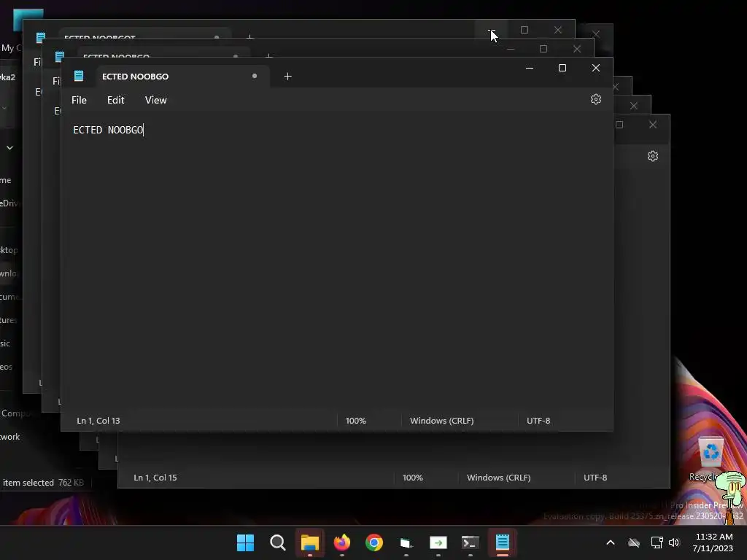The image size is (747, 560).
Task: Close the front Notepad window
Action: [595, 68]
